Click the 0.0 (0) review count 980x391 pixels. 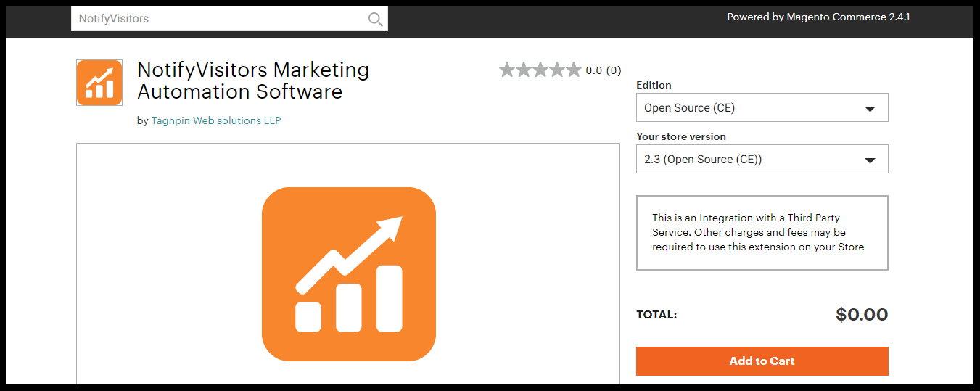tap(604, 70)
